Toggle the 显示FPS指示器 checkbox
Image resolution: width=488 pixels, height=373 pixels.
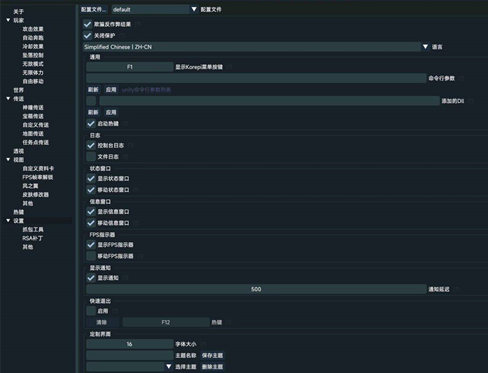tap(91, 245)
